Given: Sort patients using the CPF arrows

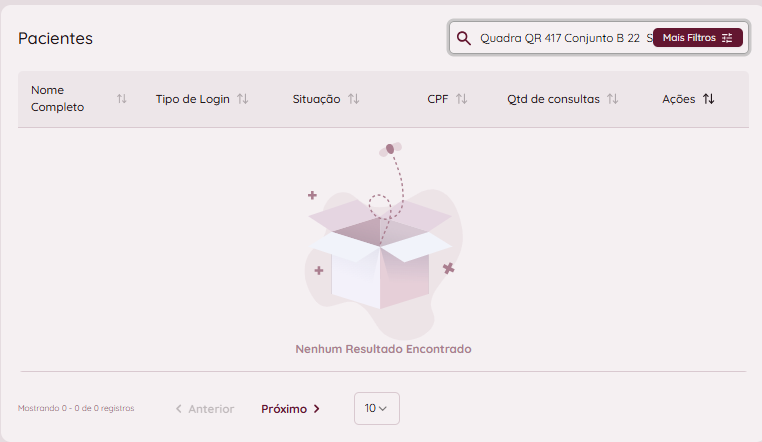Looking at the screenshot, I should (461, 99).
